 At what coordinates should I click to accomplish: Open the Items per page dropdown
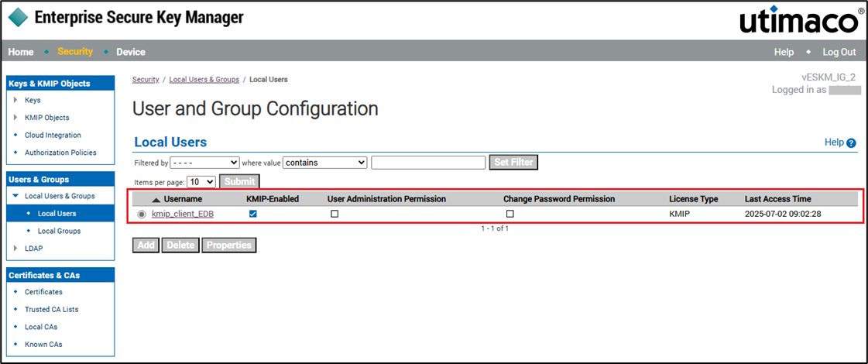click(201, 182)
